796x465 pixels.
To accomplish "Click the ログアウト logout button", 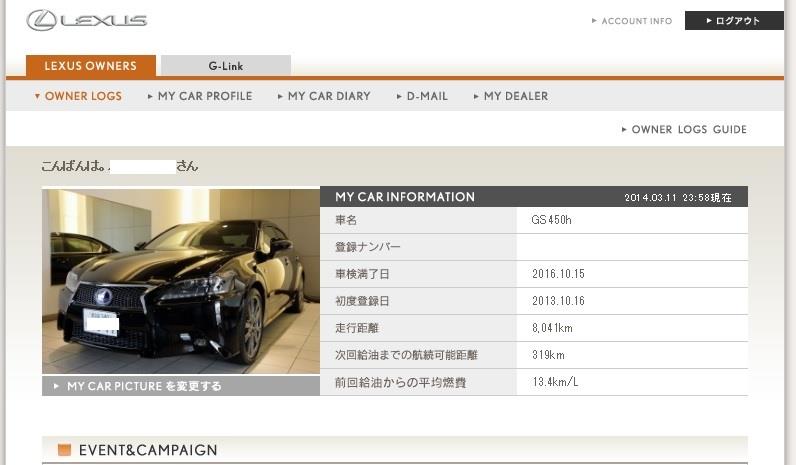I will pos(734,21).
